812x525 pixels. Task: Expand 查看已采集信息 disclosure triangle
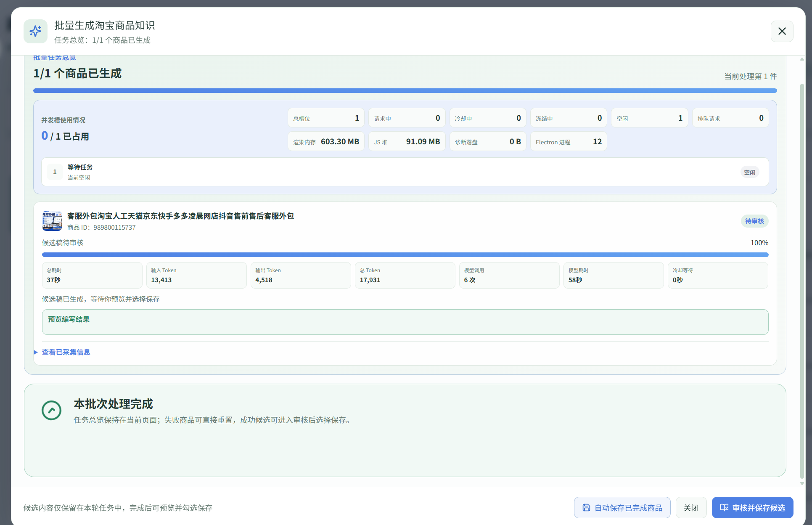[x=36, y=352]
